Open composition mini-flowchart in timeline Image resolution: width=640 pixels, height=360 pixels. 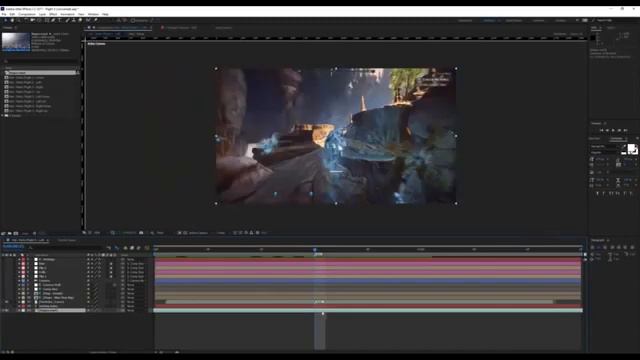click(109, 248)
